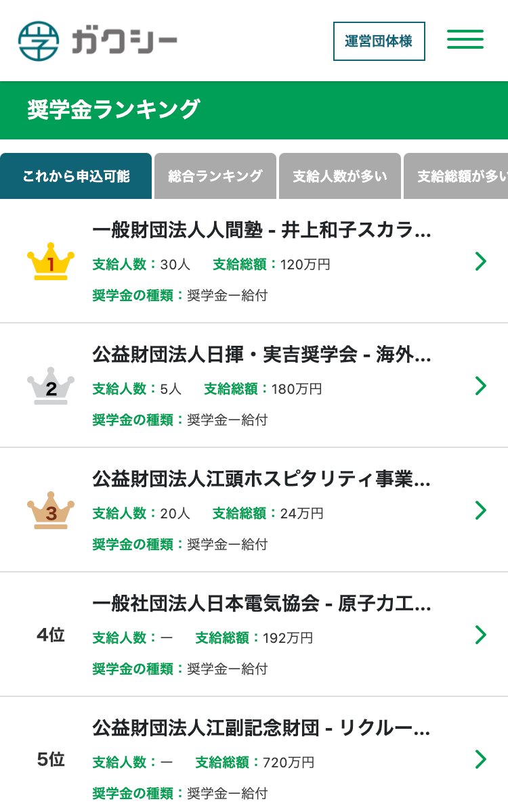The image size is (508, 812).
Task: Open the 日本電気協会 entry arrow
Action: (481, 635)
